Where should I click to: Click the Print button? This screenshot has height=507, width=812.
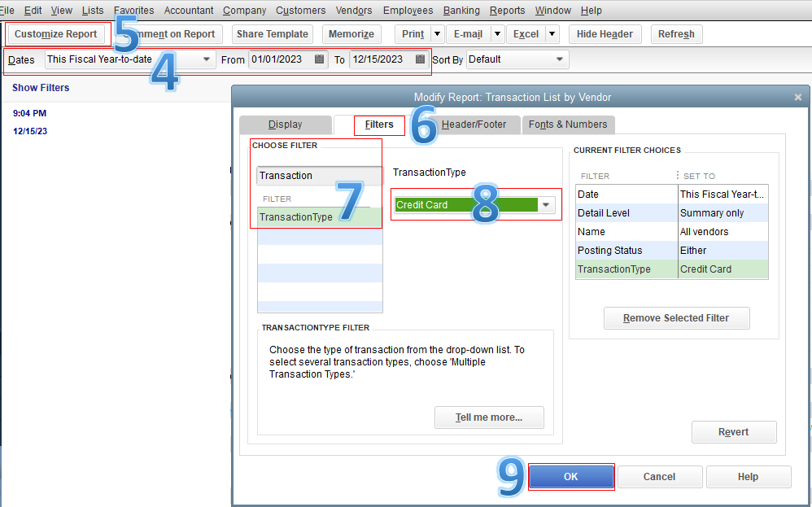[x=413, y=34]
